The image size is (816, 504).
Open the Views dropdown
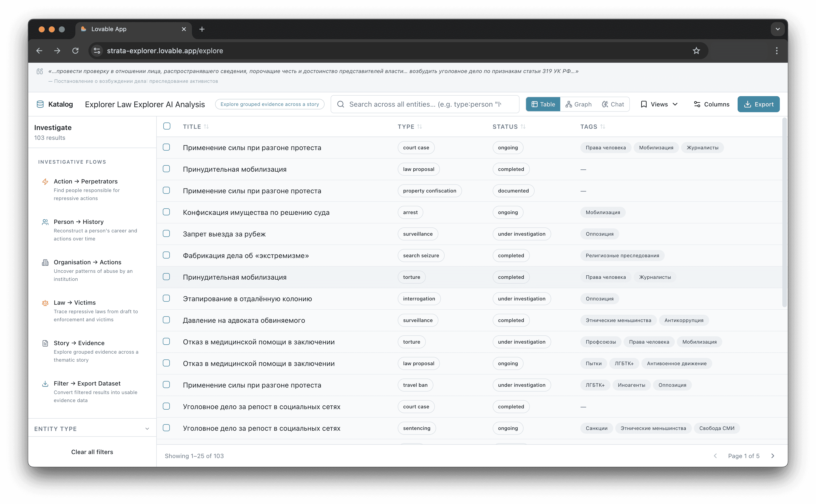point(659,104)
